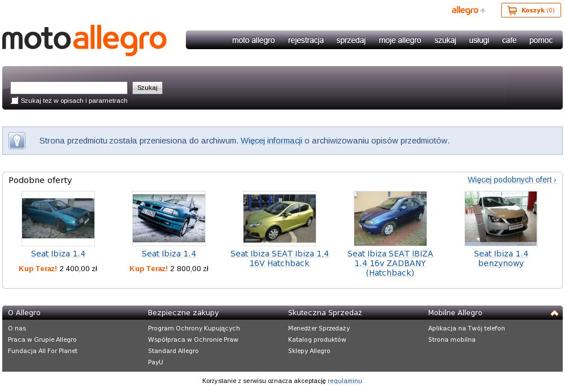Open the Koszyk shopping cart

point(531,10)
